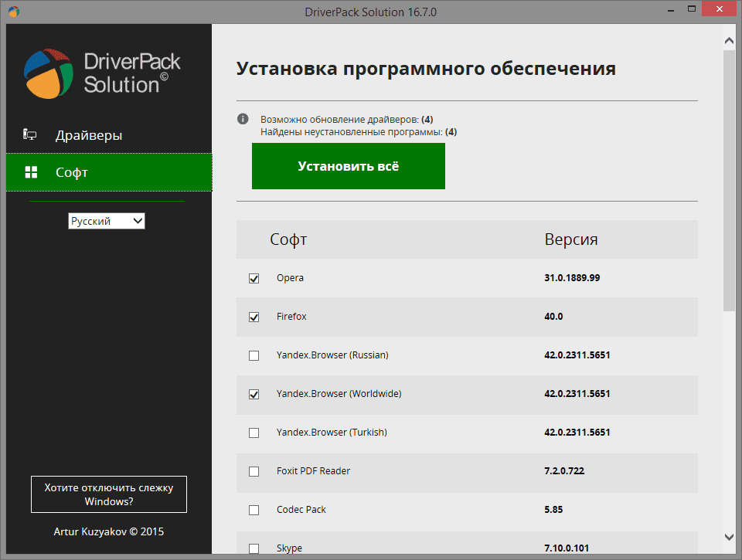Uncheck the Opera checkbox
This screenshot has width=742, height=560.
(254, 278)
